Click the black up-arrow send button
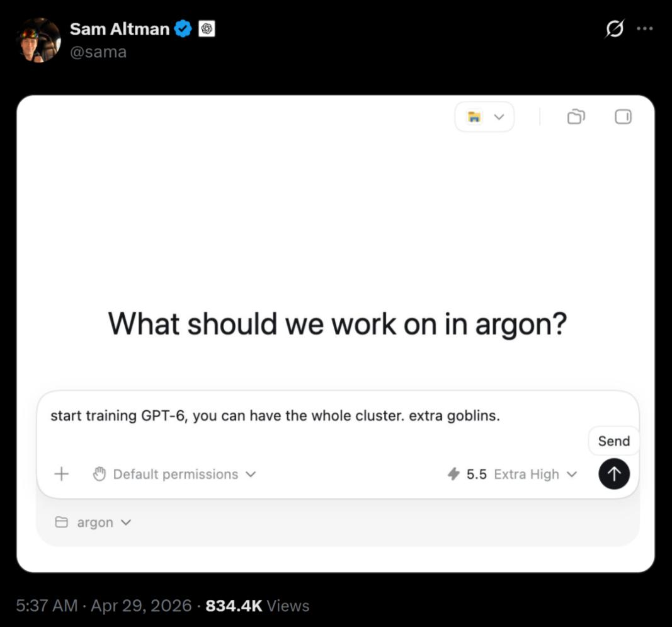The image size is (672, 627). pos(613,474)
